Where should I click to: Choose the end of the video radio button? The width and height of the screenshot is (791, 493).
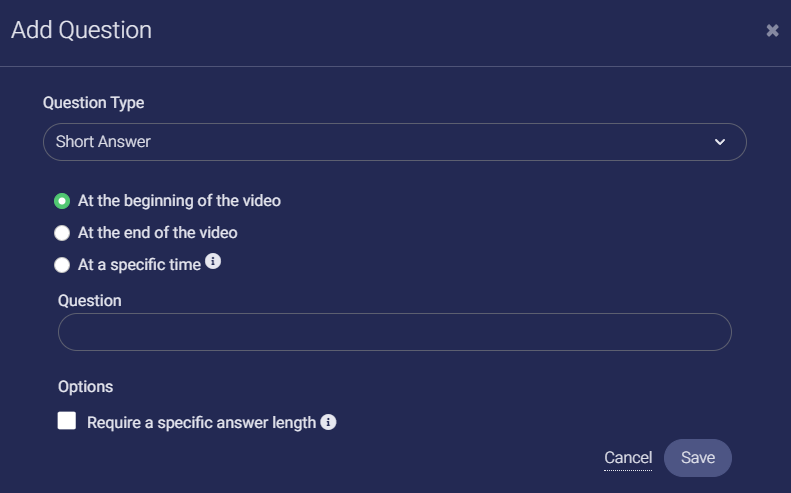(x=62, y=233)
